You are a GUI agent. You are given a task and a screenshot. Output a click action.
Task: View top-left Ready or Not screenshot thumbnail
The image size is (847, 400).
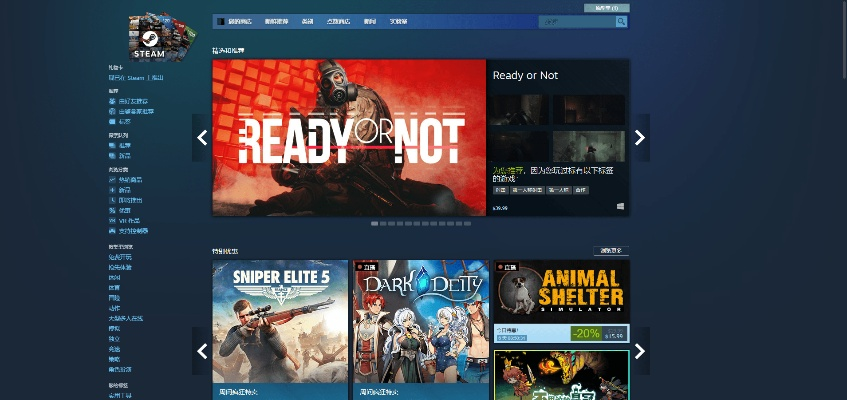coord(520,110)
